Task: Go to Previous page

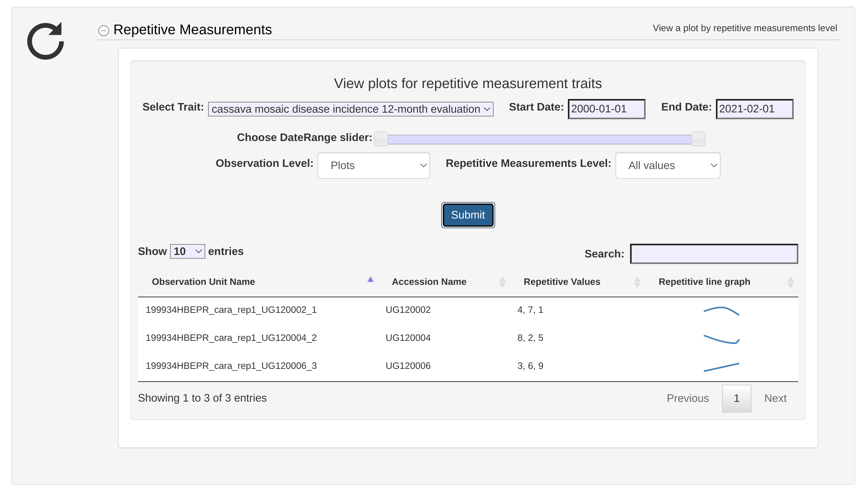Action: pyautogui.click(x=688, y=398)
